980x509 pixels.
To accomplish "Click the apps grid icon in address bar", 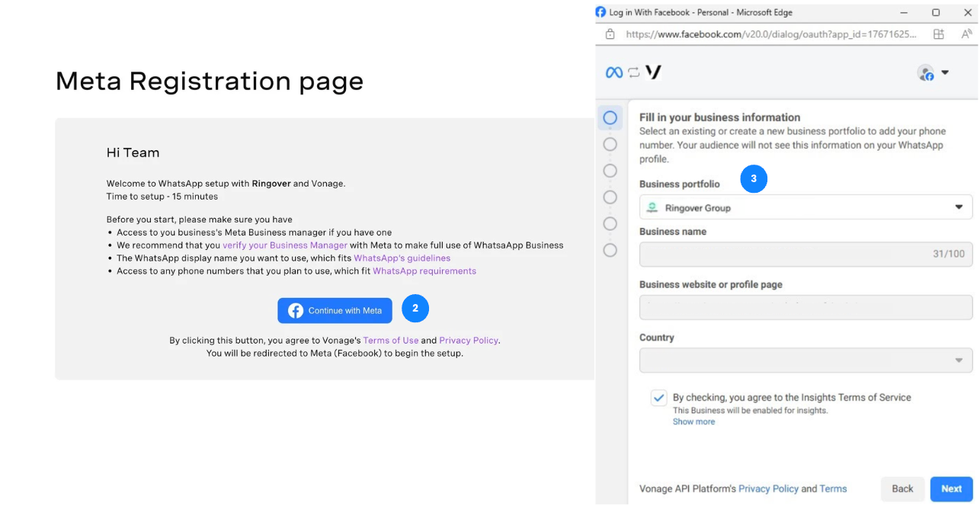I will coord(939,34).
